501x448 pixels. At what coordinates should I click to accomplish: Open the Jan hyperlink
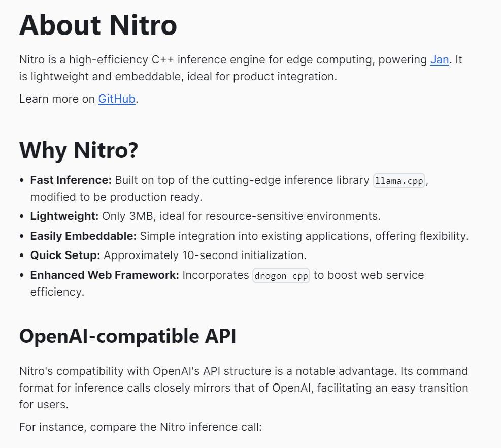click(x=439, y=60)
